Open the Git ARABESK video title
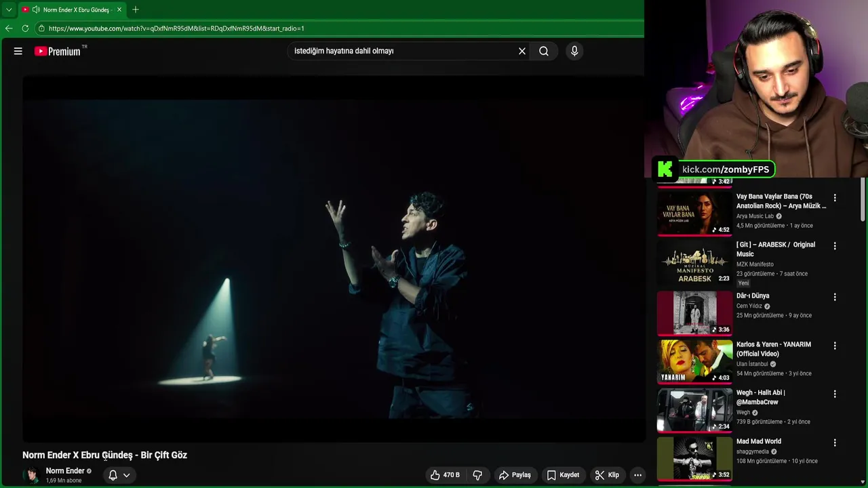868x488 pixels. (x=776, y=249)
